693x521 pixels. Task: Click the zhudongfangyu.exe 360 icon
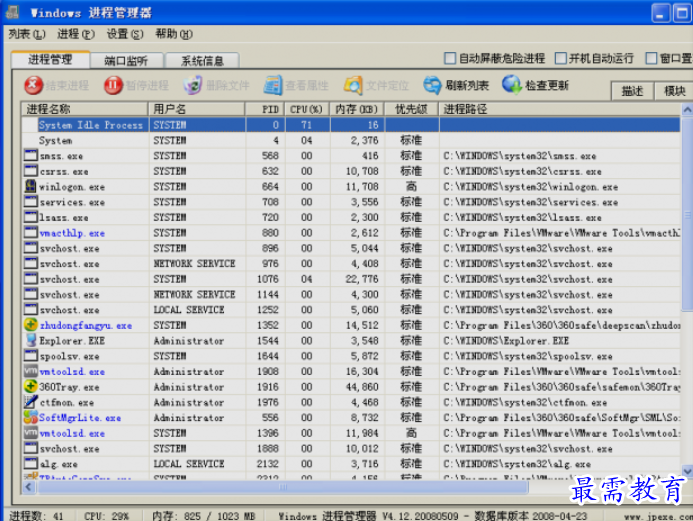[x=30, y=325]
